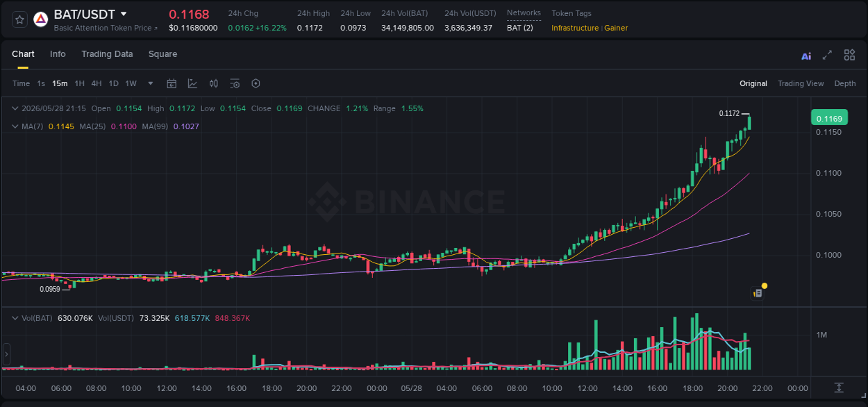Open the Trading Data tab

tap(107, 54)
